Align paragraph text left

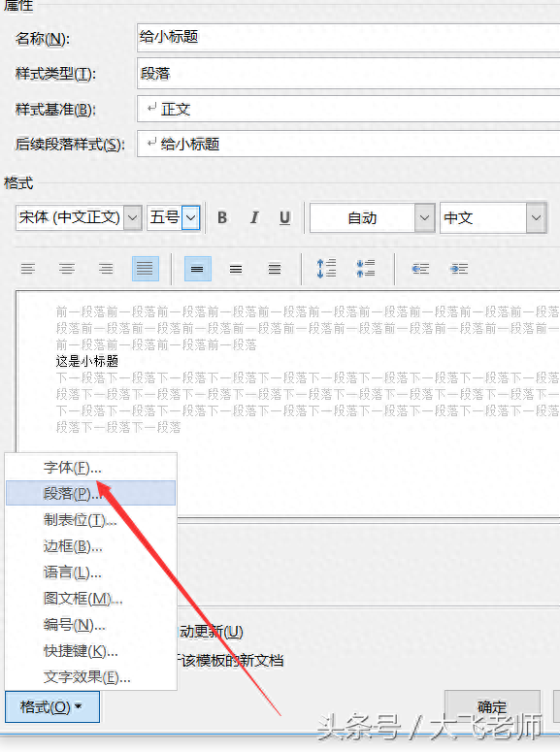(x=28, y=269)
